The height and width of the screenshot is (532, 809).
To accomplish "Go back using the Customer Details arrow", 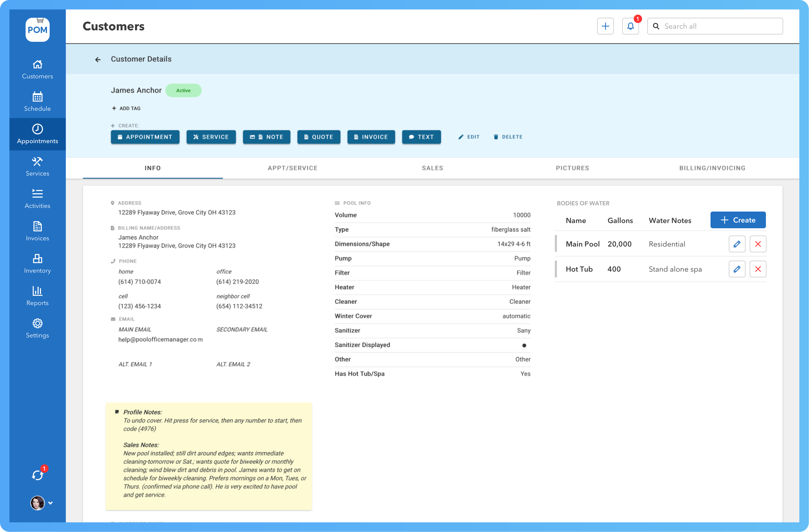I will pos(98,59).
